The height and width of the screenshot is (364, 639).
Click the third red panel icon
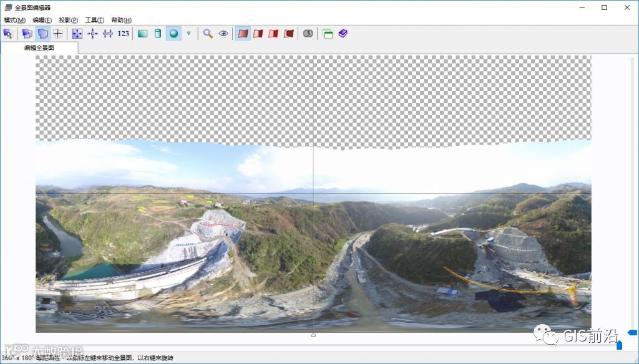point(273,34)
